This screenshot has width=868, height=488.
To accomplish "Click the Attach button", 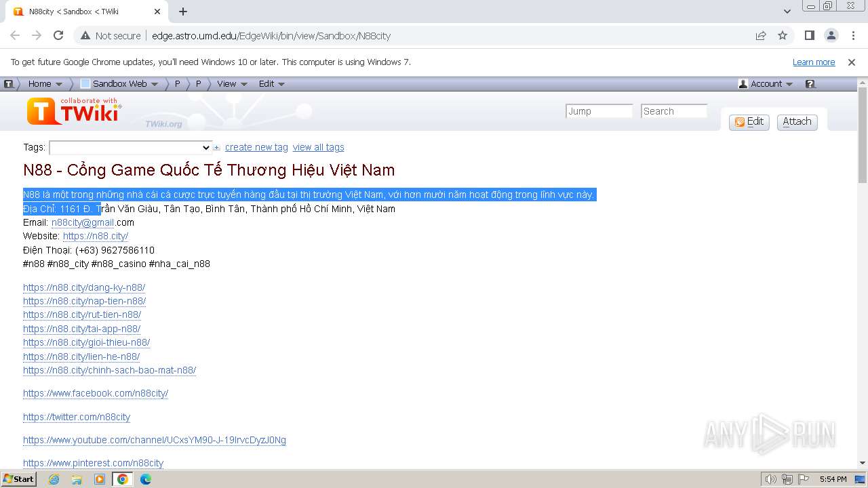I will tap(797, 122).
